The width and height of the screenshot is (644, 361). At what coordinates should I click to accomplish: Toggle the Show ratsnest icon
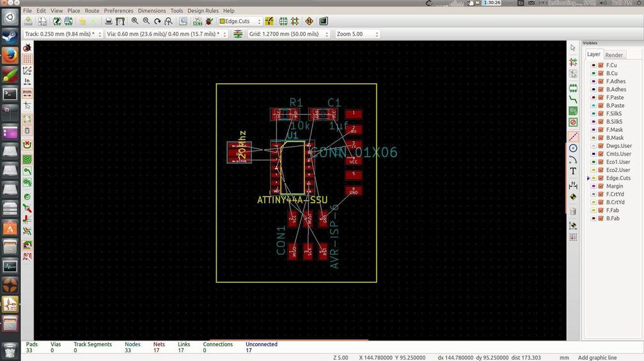point(27,119)
